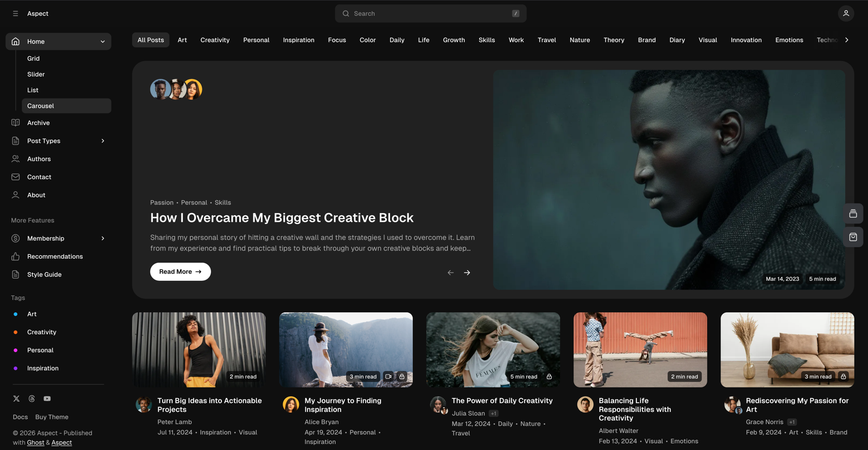Click the Archive book icon
Viewport: 868px width, 450px height.
(16, 123)
